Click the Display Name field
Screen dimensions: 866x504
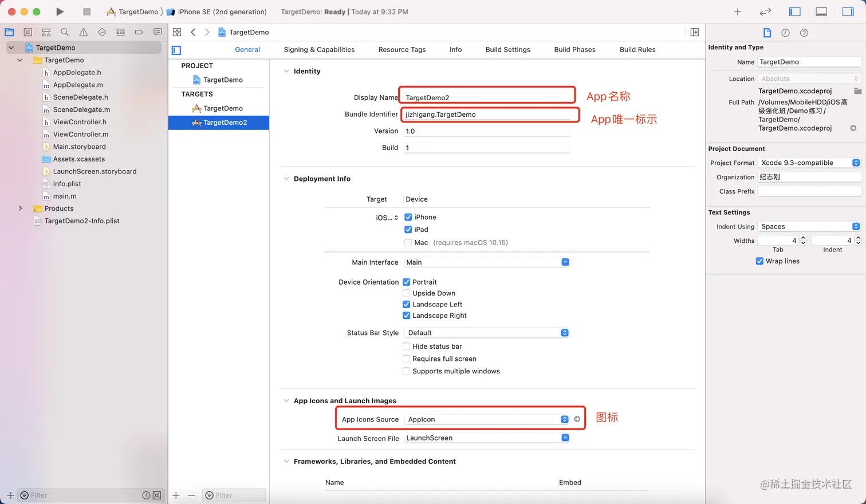487,97
